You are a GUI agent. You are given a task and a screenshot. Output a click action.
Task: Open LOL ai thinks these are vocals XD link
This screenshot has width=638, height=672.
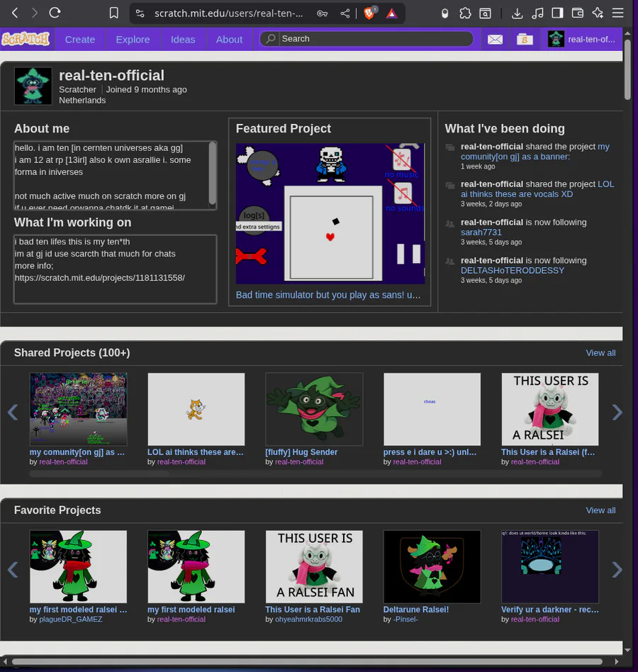click(537, 189)
